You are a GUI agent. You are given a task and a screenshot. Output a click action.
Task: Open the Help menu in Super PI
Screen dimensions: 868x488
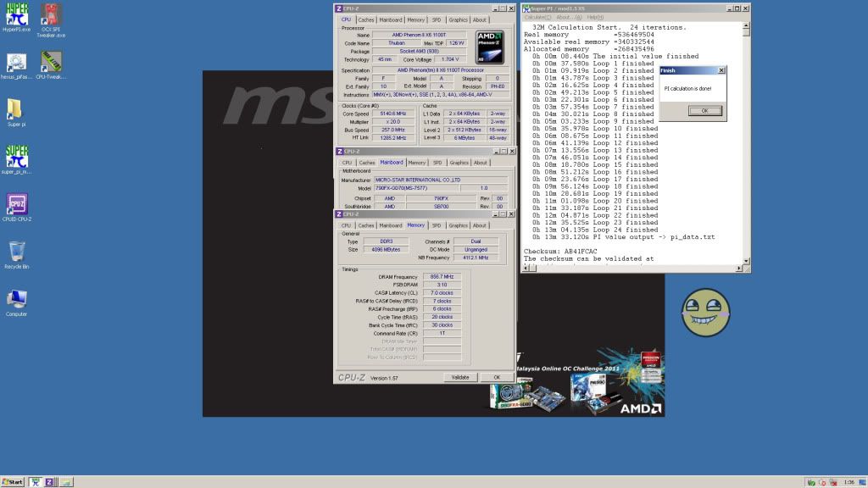[595, 17]
